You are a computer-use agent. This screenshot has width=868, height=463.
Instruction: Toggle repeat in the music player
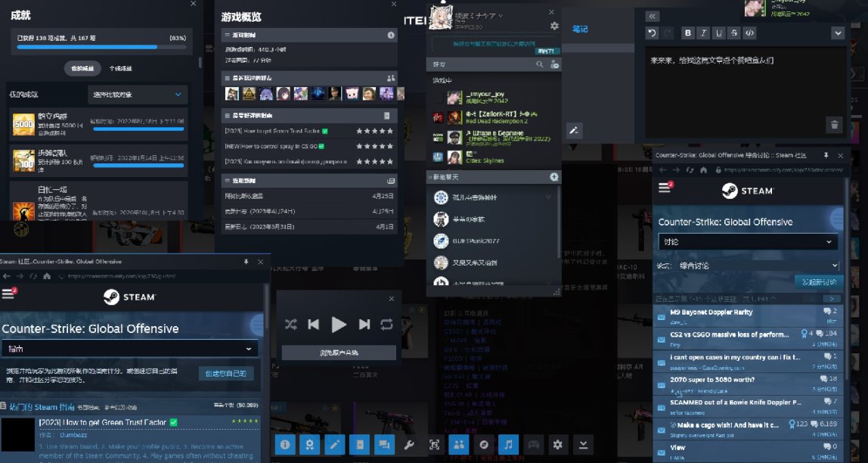click(386, 325)
